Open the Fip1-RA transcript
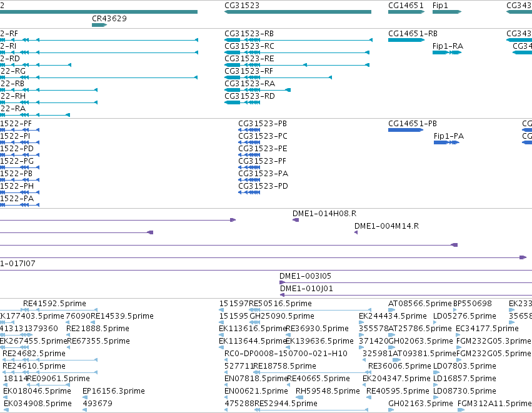Viewport: 532px width, 413px height. tap(447, 52)
